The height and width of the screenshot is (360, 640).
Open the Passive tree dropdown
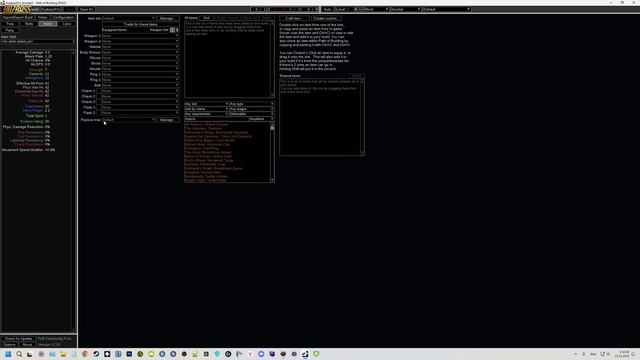coord(129,120)
